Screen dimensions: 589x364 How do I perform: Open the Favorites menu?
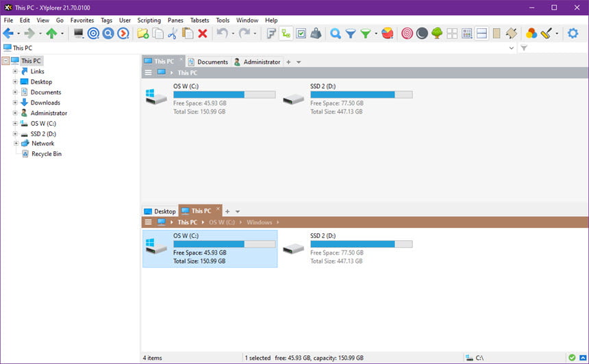[x=82, y=21]
